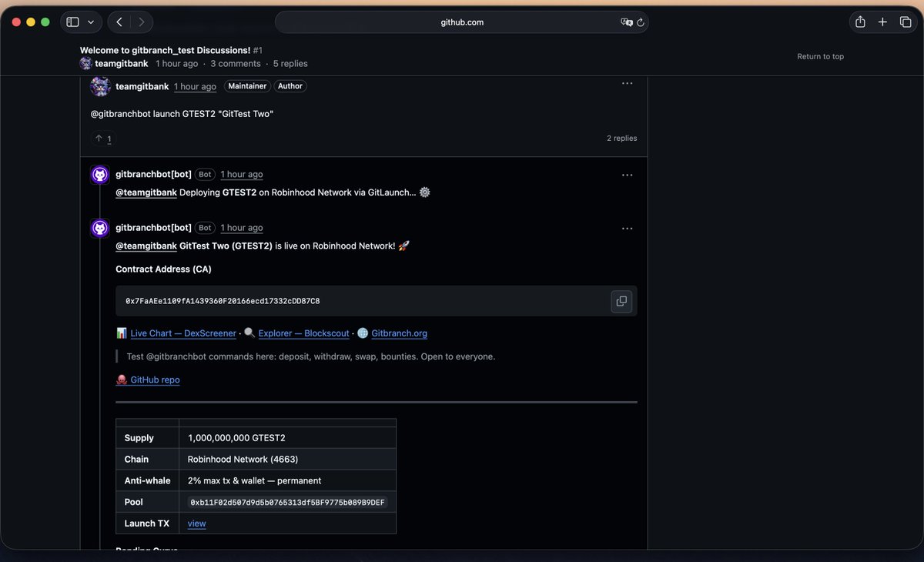This screenshot has height=562, width=924.
Task: Click @teamgitbank mention in GitTest Two live reply
Action: tap(146, 246)
